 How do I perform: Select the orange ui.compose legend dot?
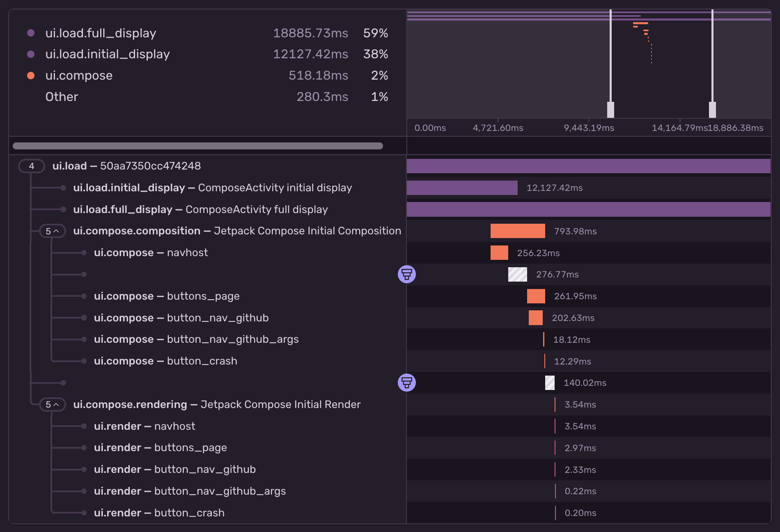tap(31, 76)
